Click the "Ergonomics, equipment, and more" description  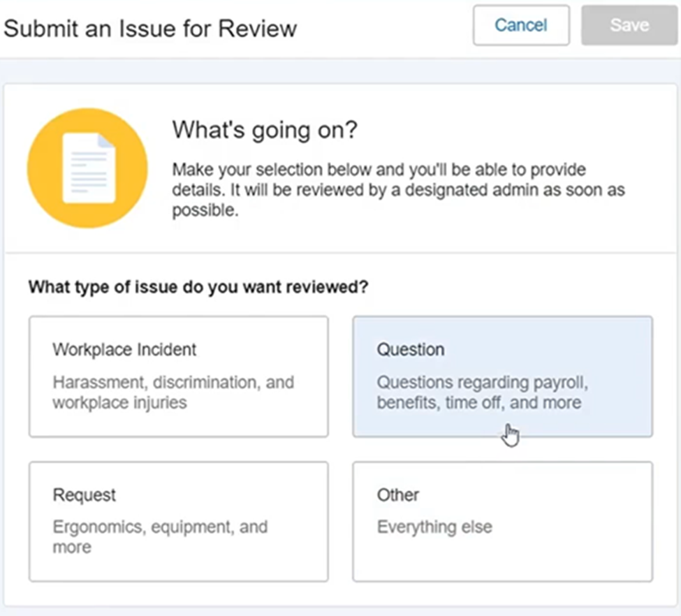(x=160, y=537)
